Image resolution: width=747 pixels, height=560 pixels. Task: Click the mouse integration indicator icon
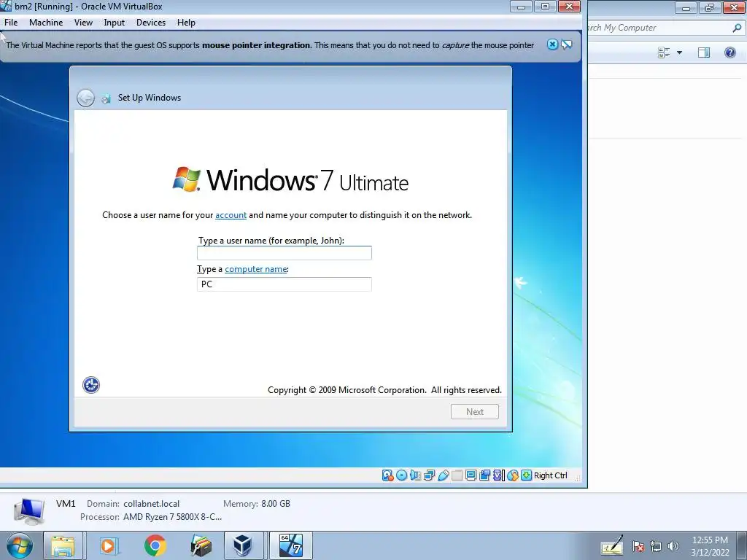(513, 475)
